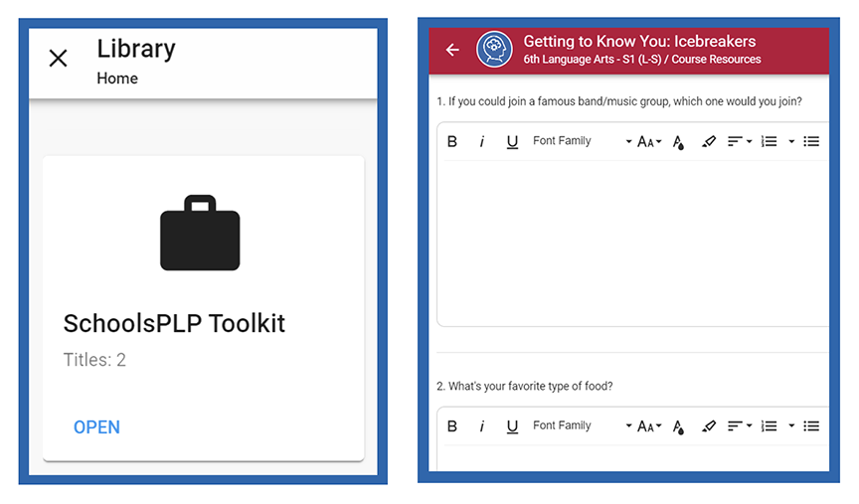Pick text color in question 2 editor
The image size is (859, 504).
point(678,426)
